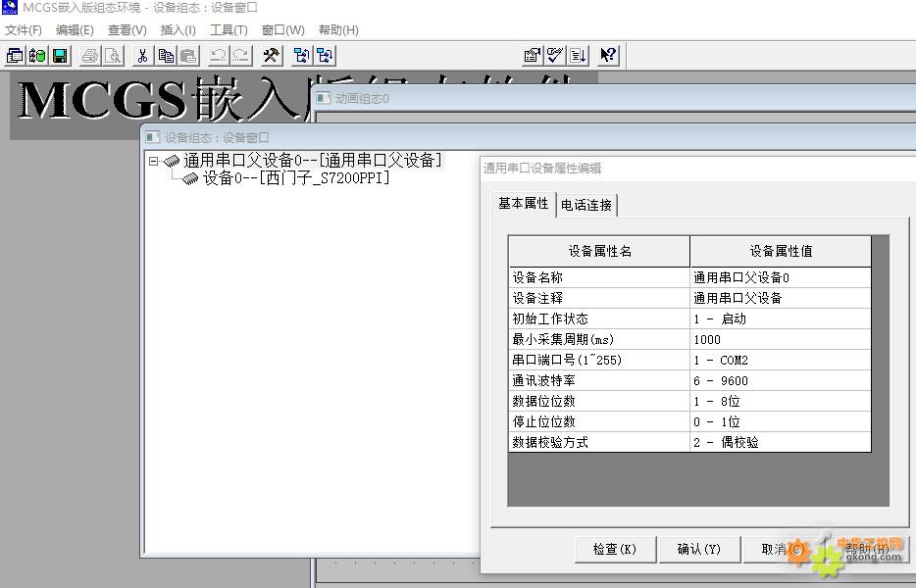Change baud rate value 6 - 9600

[781, 380]
